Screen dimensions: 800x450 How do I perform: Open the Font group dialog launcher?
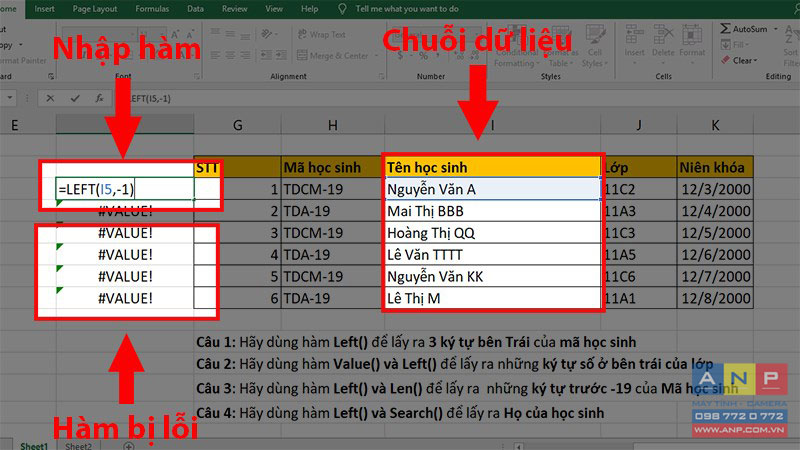[197, 76]
